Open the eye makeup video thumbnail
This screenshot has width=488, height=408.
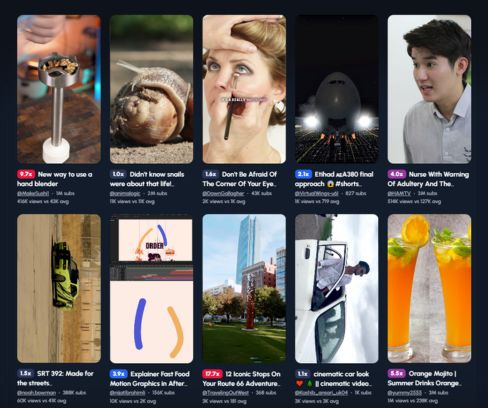pyautogui.click(x=244, y=89)
